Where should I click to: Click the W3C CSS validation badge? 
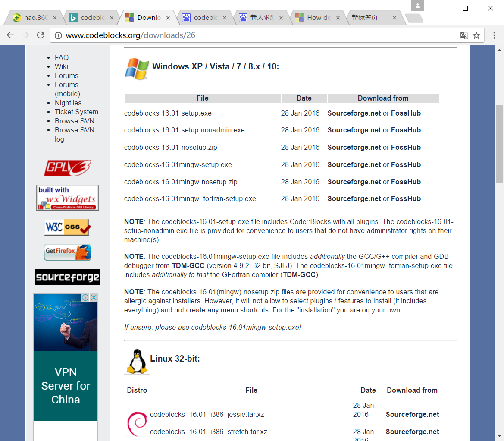[x=68, y=227]
